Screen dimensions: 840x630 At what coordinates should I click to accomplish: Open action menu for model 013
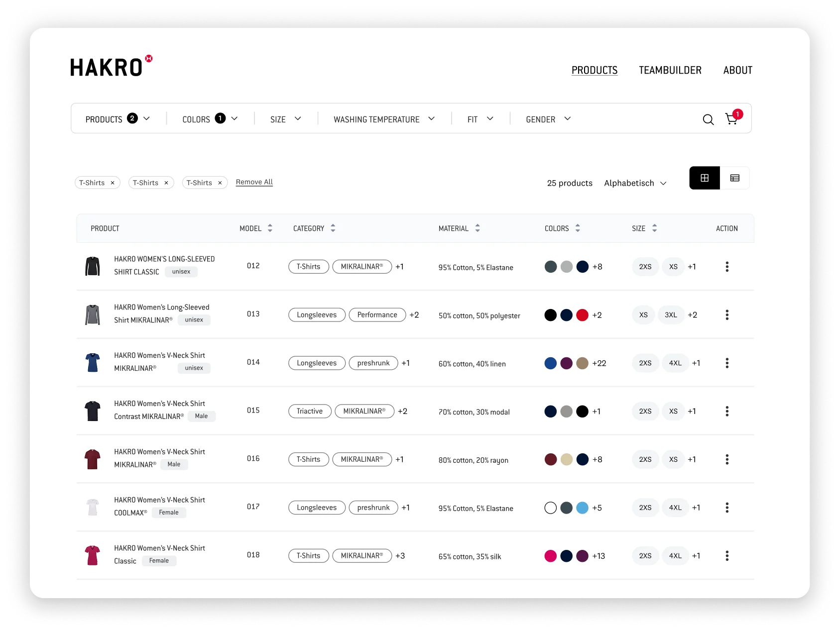[x=727, y=315]
